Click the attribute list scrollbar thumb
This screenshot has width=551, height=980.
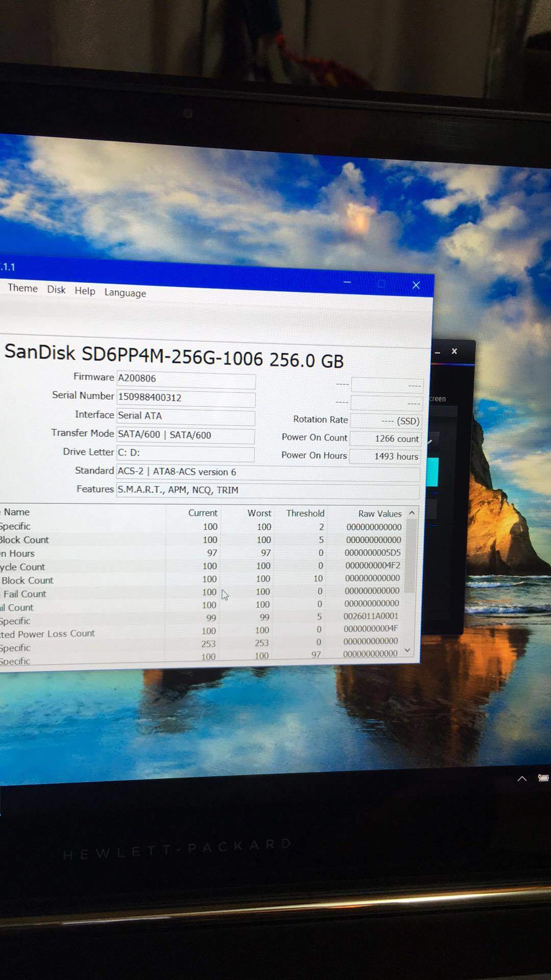[x=410, y=555]
